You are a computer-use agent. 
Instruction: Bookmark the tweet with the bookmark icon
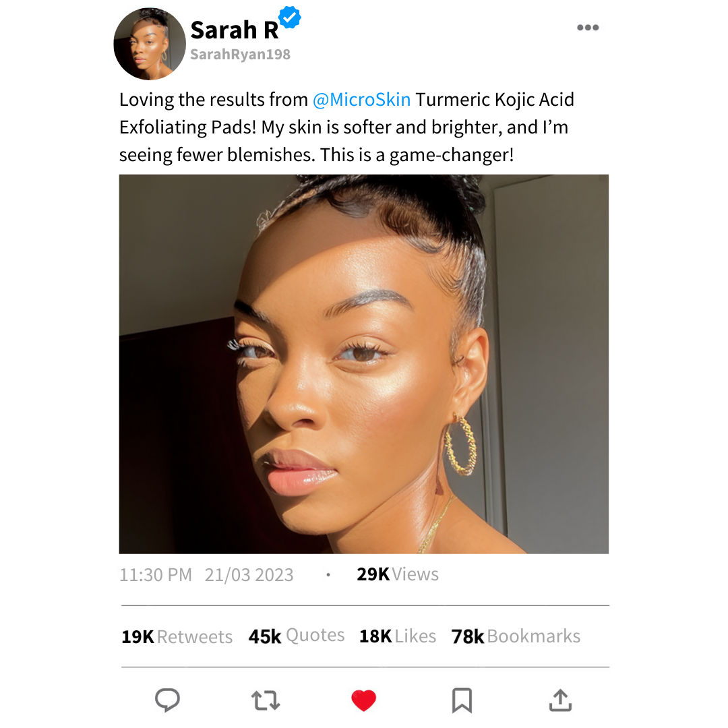[x=462, y=700]
